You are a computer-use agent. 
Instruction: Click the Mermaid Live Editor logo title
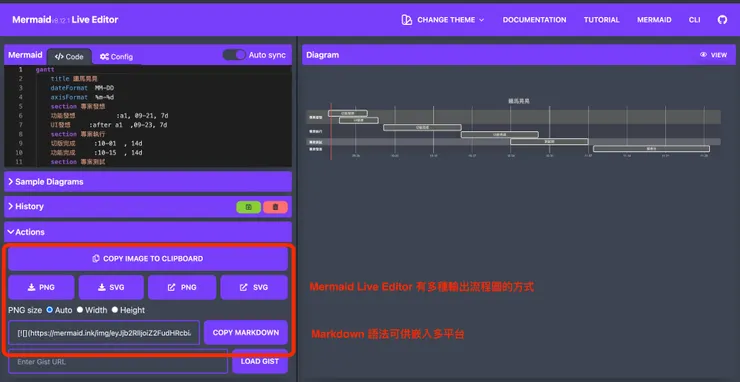tap(65, 20)
